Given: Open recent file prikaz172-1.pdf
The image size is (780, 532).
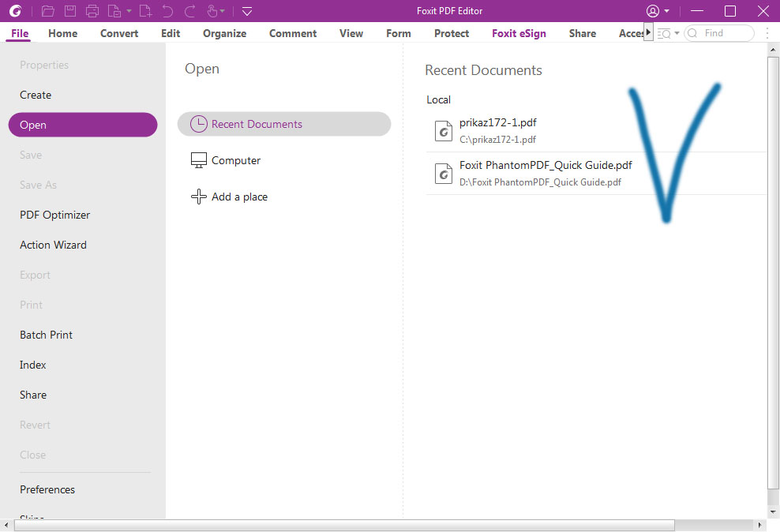Looking at the screenshot, I should point(498,122).
